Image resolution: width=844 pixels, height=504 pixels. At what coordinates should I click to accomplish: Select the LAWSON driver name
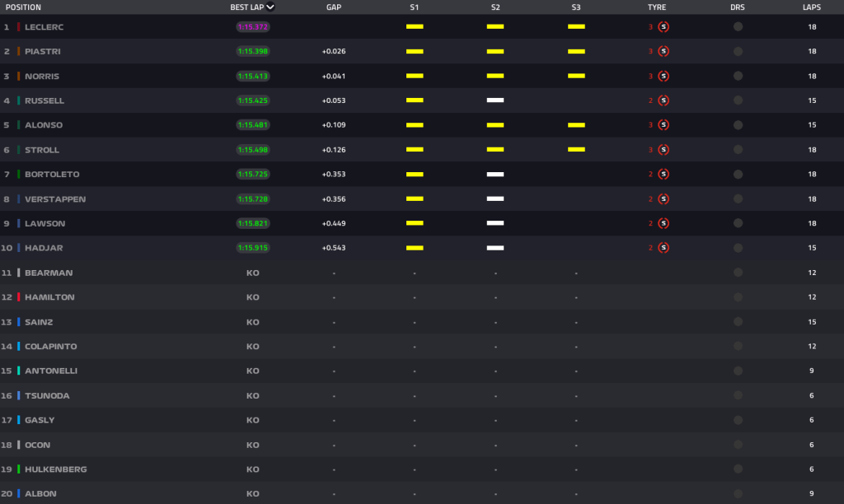[45, 223]
